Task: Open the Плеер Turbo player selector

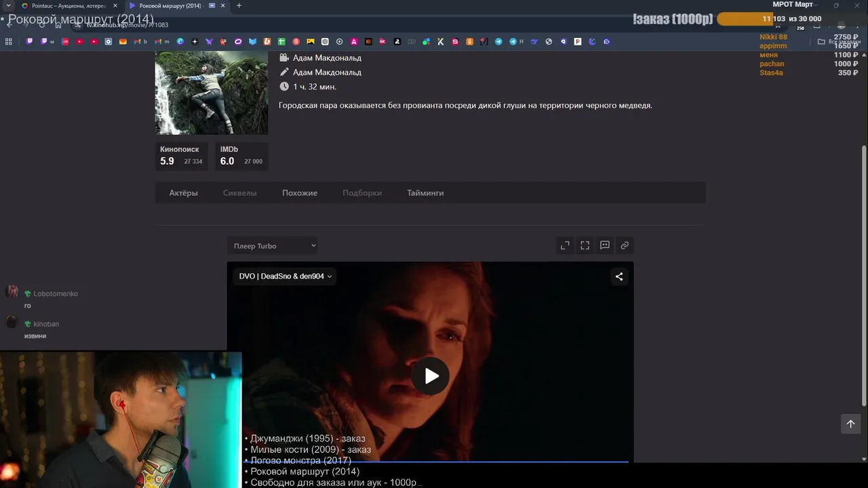Action: click(x=272, y=245)
